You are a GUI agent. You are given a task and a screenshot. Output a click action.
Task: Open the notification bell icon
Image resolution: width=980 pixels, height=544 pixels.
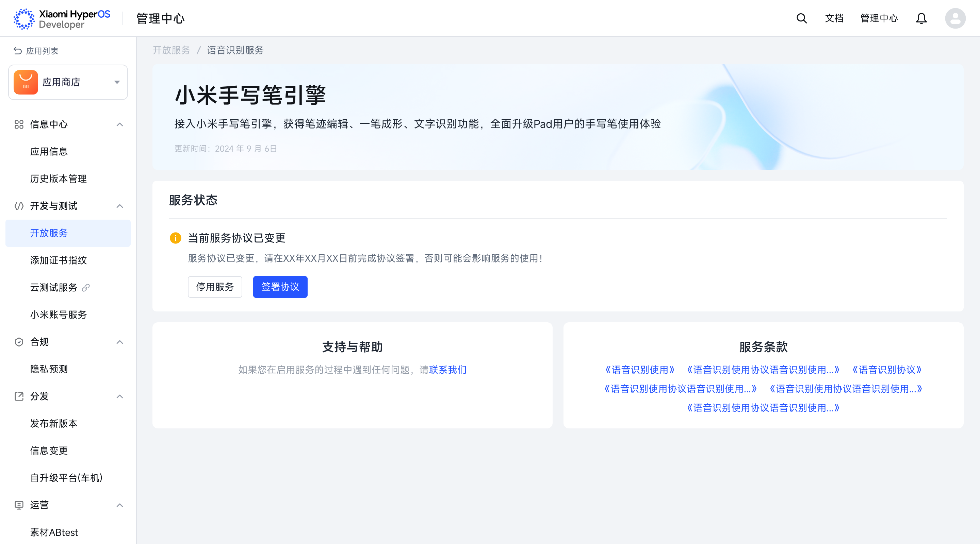pos(921,18)
